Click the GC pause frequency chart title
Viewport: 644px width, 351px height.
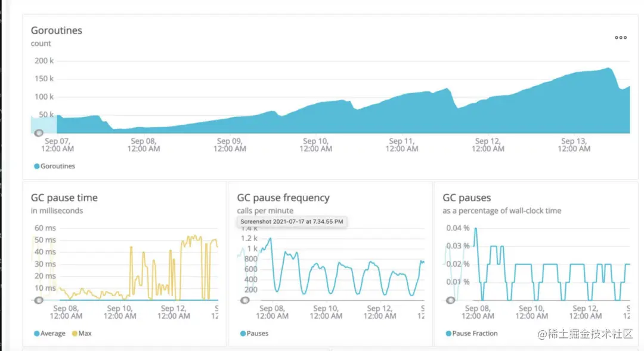(283, 198)
